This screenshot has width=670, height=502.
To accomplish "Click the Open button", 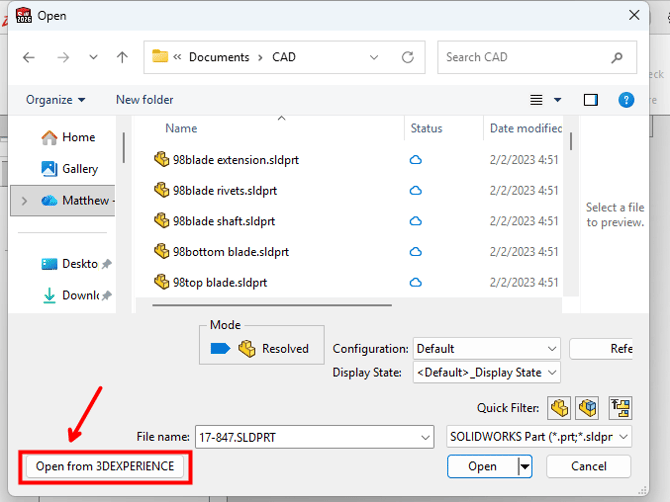I will click(482, 466).
